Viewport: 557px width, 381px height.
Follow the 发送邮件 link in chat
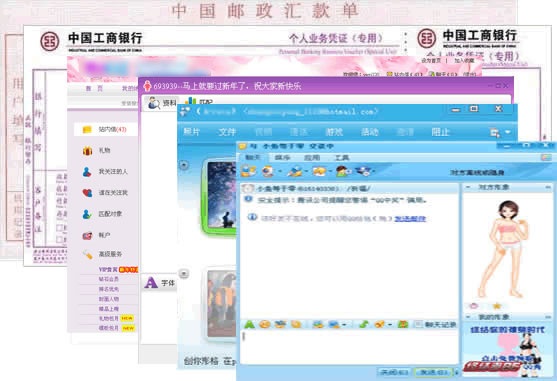click(410, 218)
